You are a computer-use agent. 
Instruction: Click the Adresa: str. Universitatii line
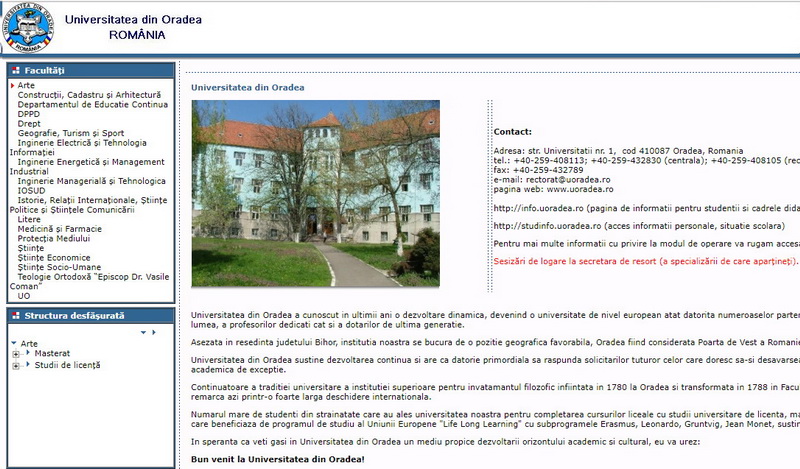coord(618,151)
